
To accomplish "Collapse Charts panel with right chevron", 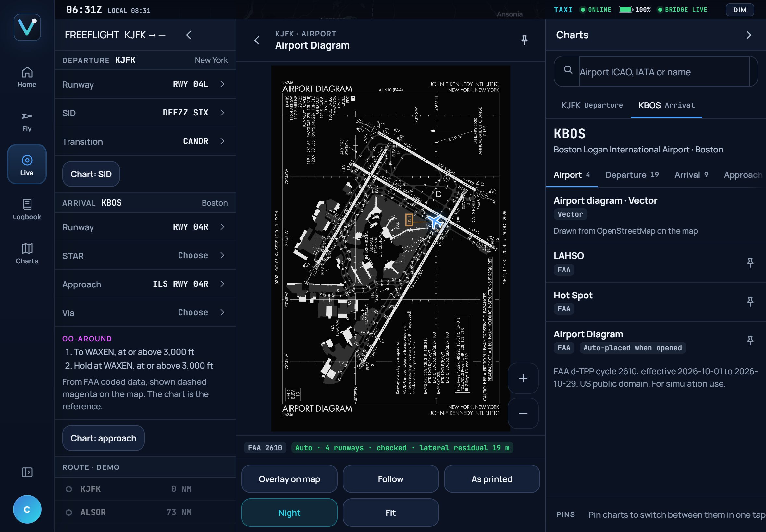I will click(749, 35).
